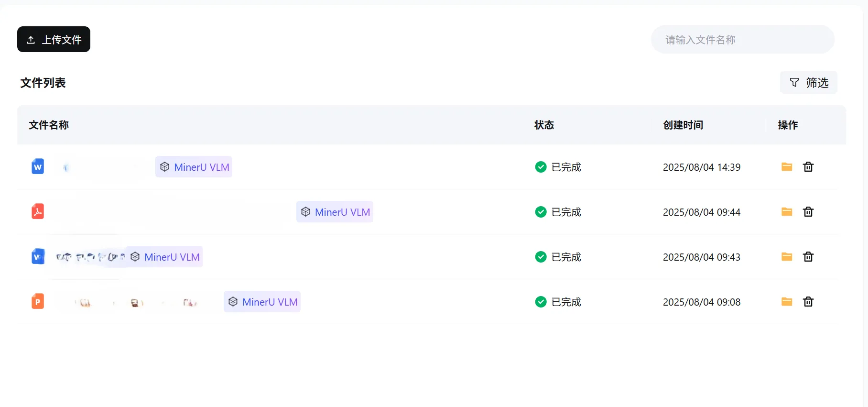Click MinerU VLM tag on PDF row
This screenshot has height=407, width=868.
335,212
